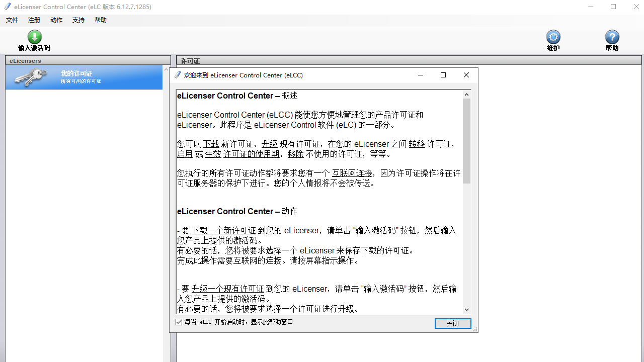Click the 移除 license link

[296, 154]
